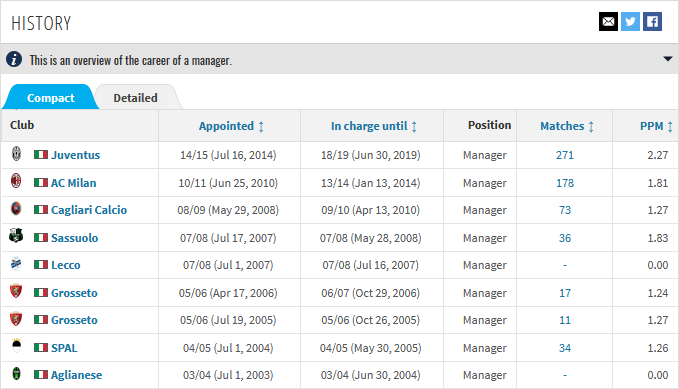The width and height of the screenshot is (679, 389).
Task: Open Grosseto link appointed Jul 19, 2005
Action: [74, 320]
